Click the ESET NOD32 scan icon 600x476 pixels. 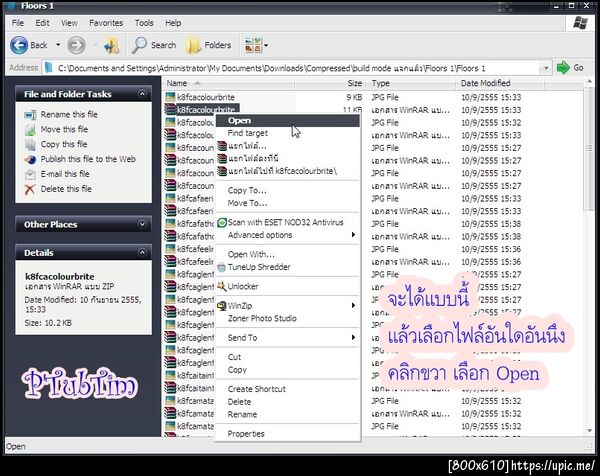click(x=222, y=222)
